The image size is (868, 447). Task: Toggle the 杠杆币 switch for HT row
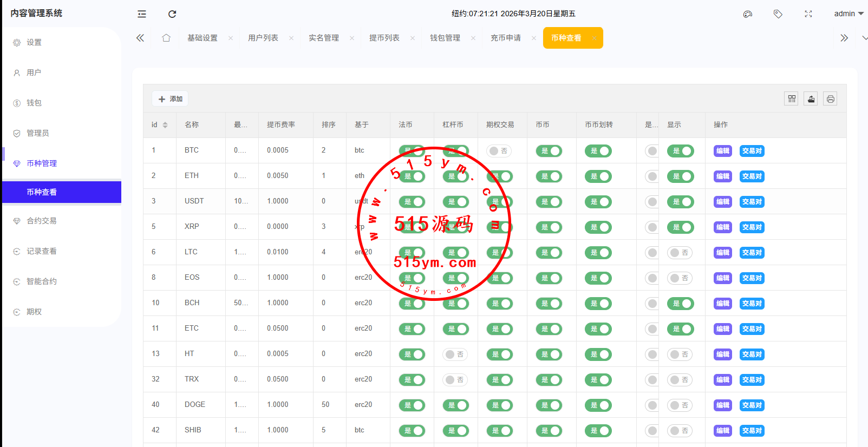point(455,354)
